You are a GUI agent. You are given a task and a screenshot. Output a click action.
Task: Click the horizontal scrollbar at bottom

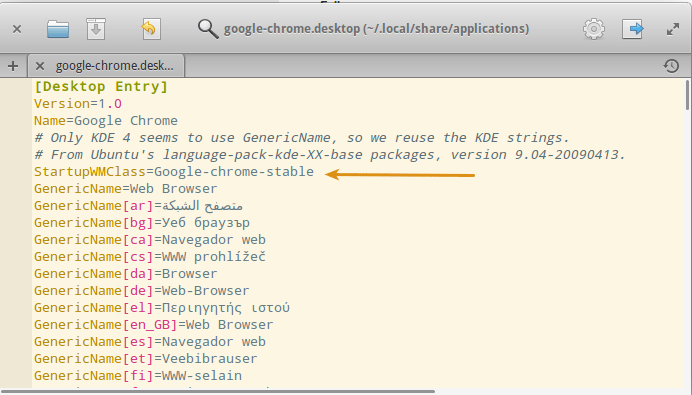(x=218, y=391)
